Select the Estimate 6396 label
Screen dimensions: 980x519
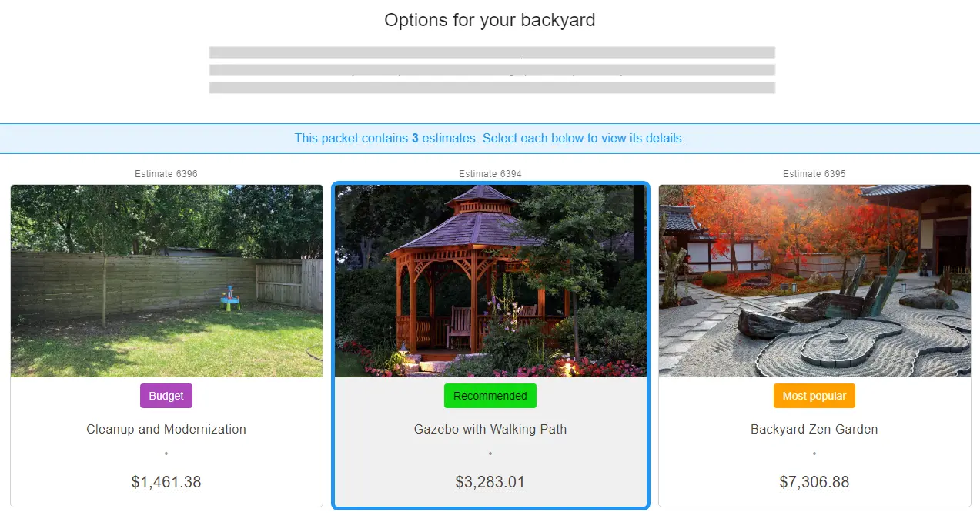pos(166,174)
